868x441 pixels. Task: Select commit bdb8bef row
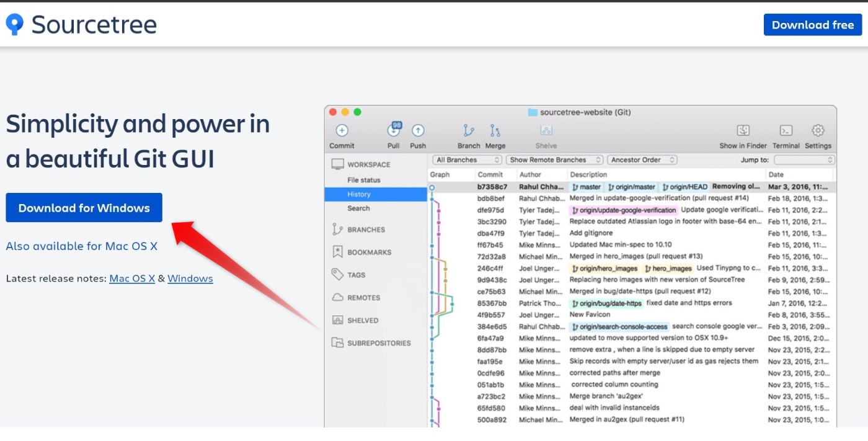(631, 198)
